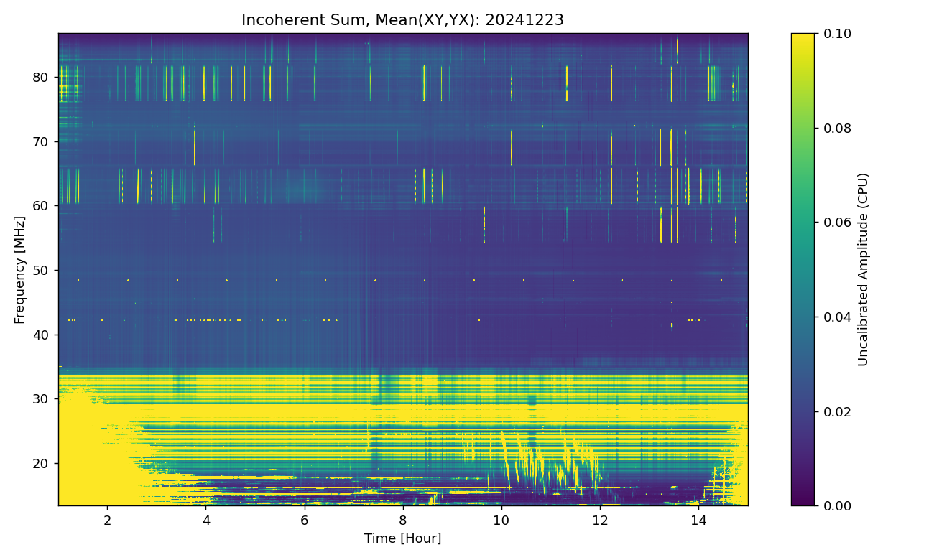
Task: Click the "Time [Hour]" x-axis label
Action: click(402, 538)
